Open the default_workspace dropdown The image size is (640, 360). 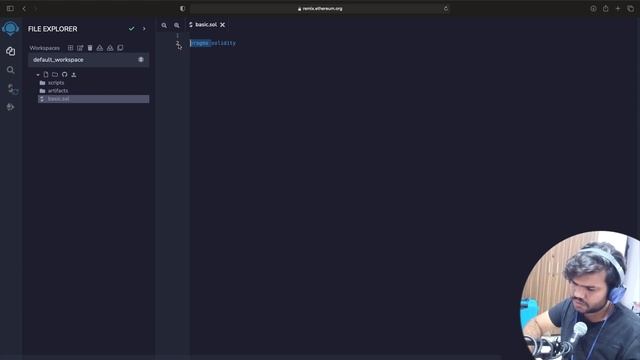[89, 60]
